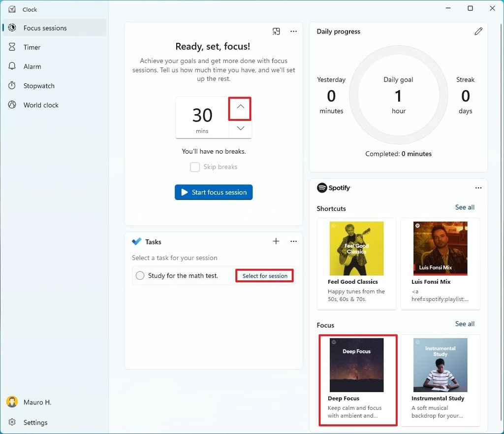Enable the Skip breaks checkbox
Screen dimensions: 504x434
(x=195, y=167)
